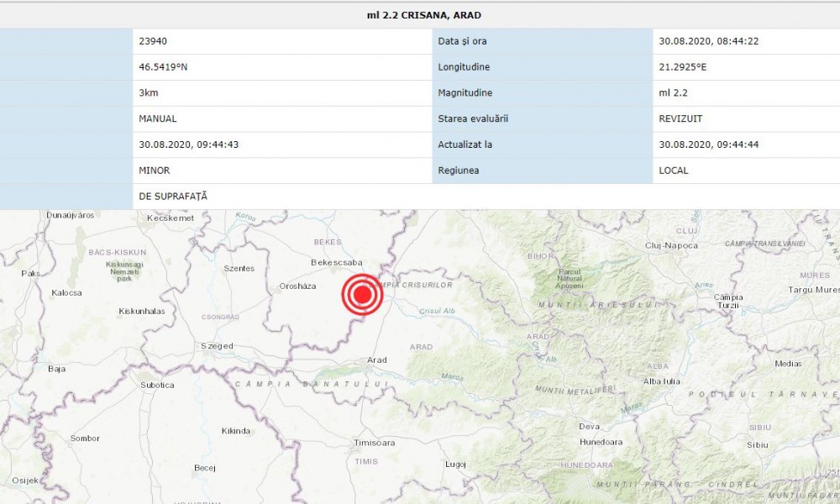Click Campia Banatului region label
The width and height of the screenshot is (840, 504).
312,384
